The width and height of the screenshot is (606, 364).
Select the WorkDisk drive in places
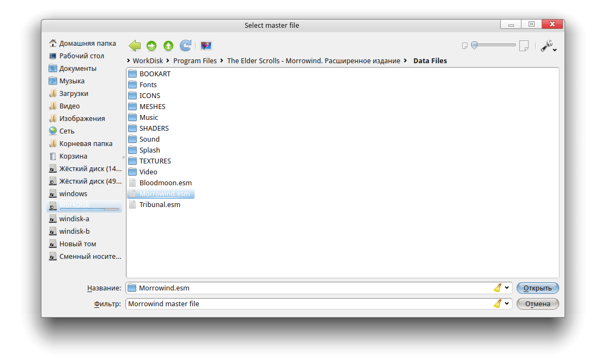click(84, 206)
